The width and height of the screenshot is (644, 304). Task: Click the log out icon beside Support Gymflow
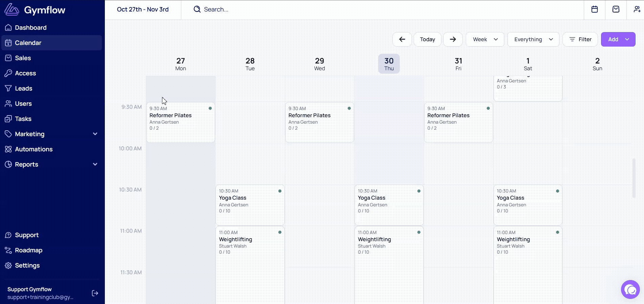click(95, 293)
